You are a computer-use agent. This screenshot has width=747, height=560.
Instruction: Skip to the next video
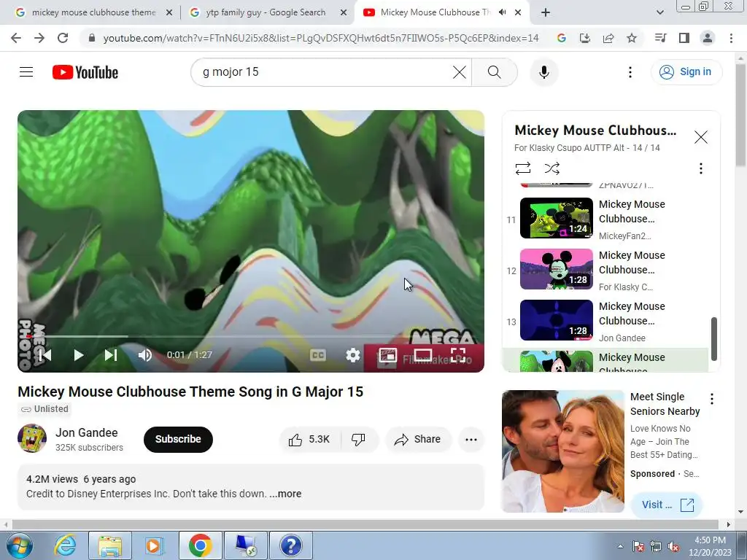point(111,355)
